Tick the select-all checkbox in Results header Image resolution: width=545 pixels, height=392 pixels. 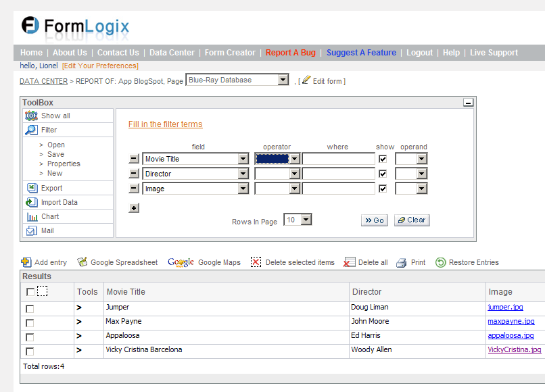point(30,291)
